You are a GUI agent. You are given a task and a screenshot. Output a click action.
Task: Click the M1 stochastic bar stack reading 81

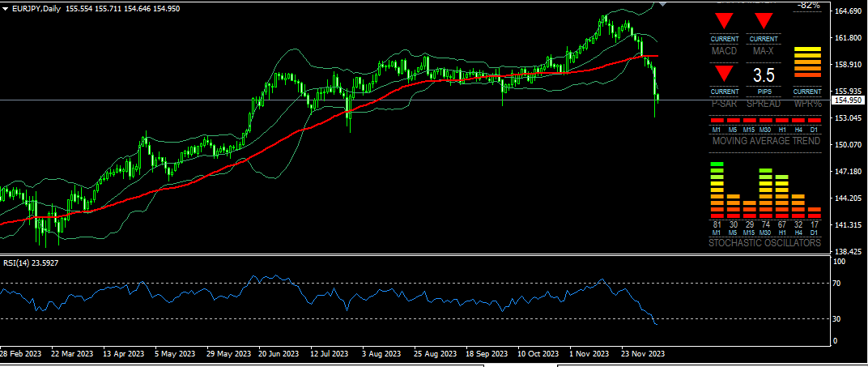pos(717,190)
